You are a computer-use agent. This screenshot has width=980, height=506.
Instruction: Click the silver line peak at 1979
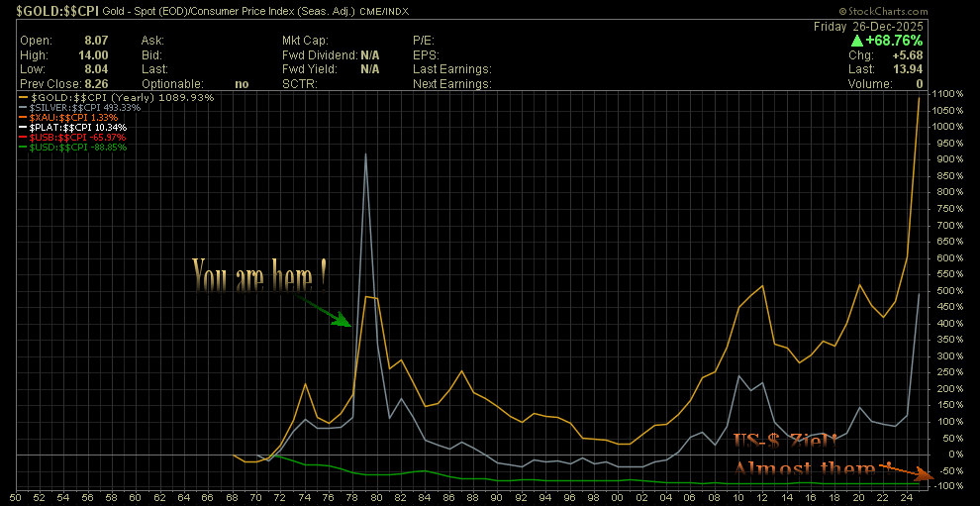click(366, 154)
